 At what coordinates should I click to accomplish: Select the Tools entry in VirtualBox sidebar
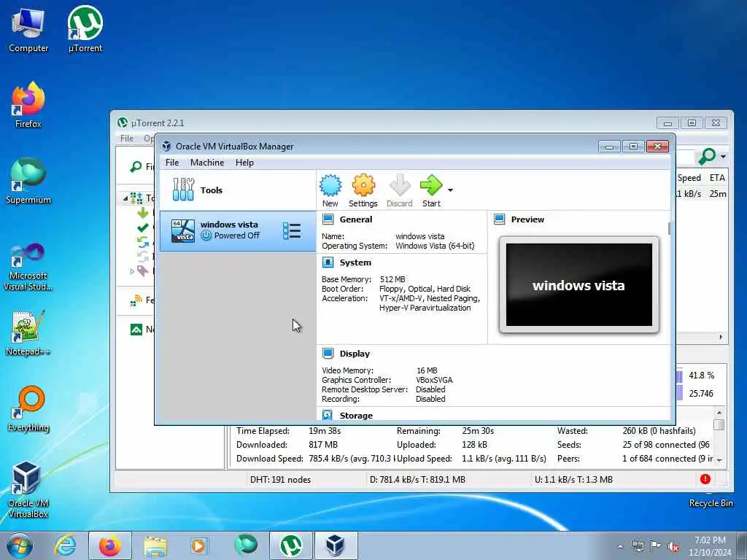pyautogui.click(x=237, y=190)
